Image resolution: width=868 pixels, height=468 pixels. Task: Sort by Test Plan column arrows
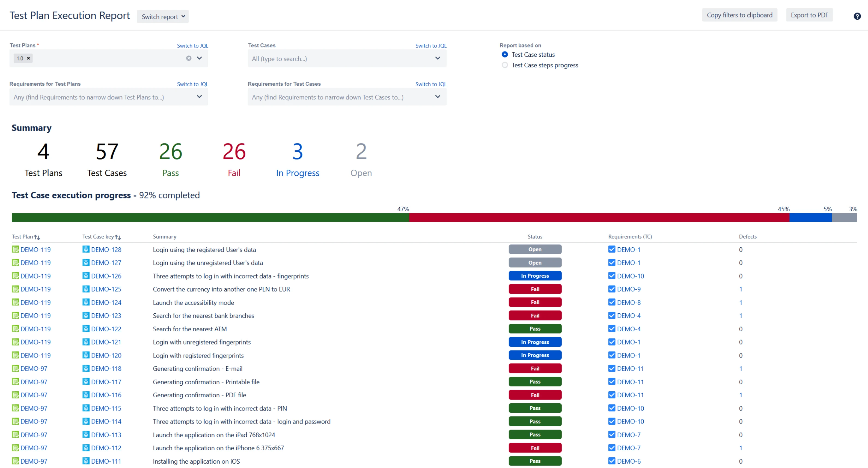(37, 237)
